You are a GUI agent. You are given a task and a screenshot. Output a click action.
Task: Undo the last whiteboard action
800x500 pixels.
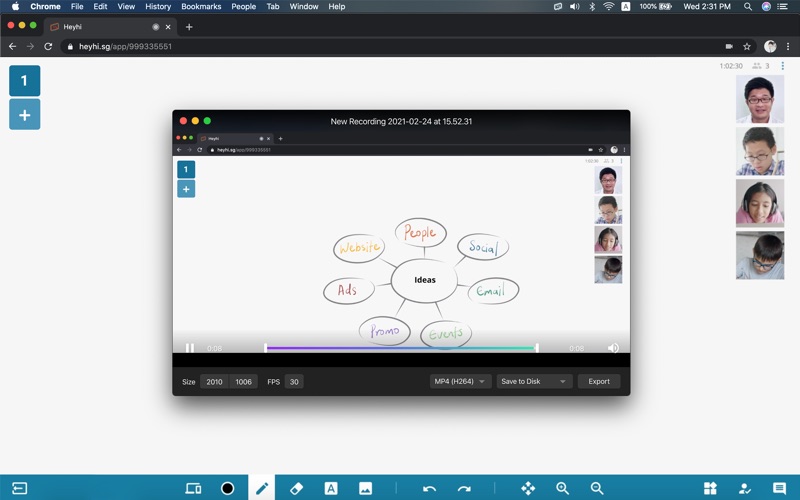coord(430,489)
